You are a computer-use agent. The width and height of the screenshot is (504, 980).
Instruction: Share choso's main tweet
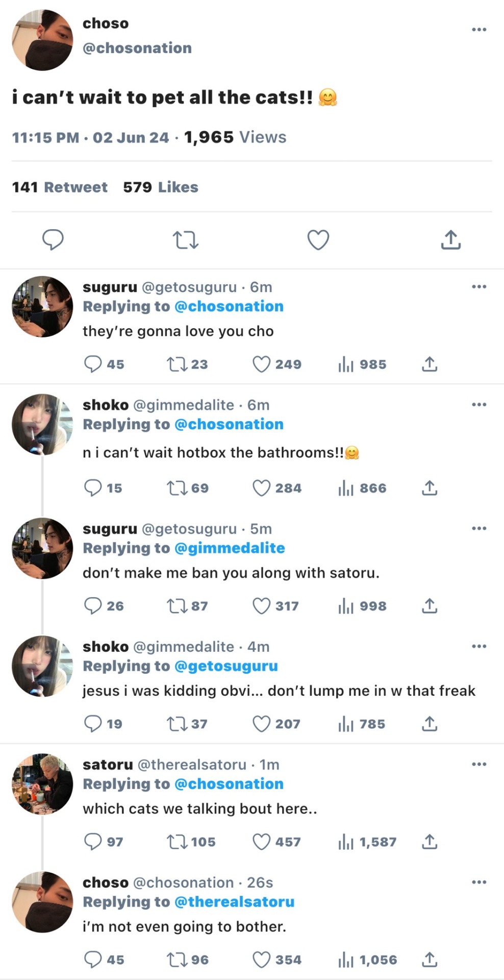click(x=450, y=240)
